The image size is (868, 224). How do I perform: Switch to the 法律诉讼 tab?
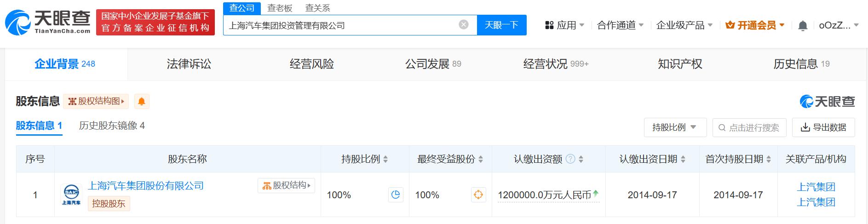pos(189,64)
